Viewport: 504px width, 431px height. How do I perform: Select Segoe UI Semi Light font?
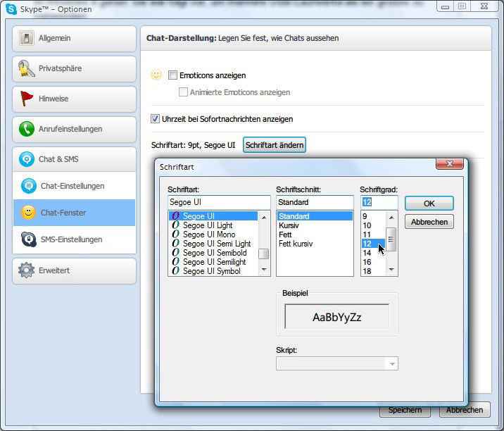click(213, 244)
